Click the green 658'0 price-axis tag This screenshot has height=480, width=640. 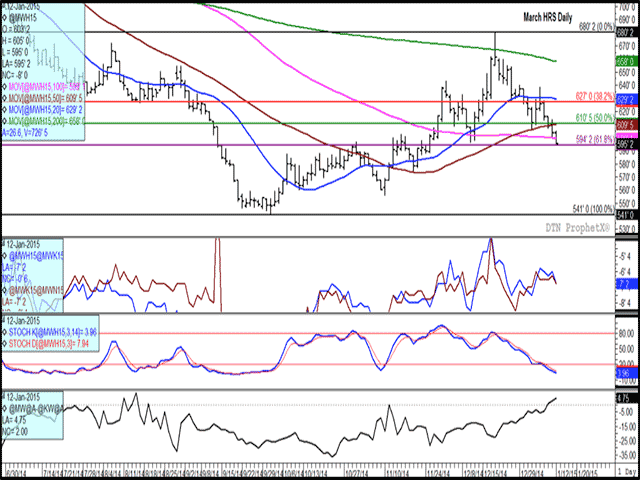(627, 62)
